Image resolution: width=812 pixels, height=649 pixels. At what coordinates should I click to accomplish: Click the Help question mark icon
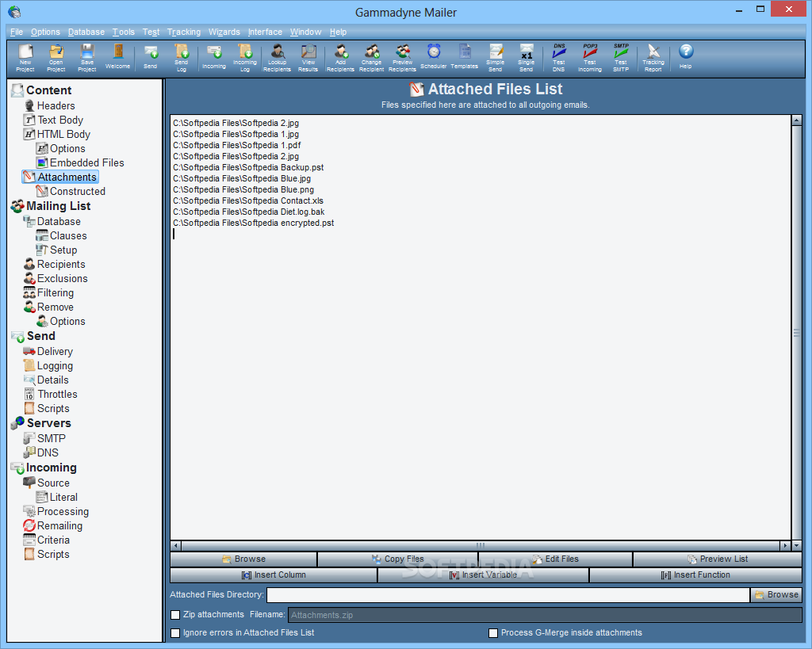point(686,57)
